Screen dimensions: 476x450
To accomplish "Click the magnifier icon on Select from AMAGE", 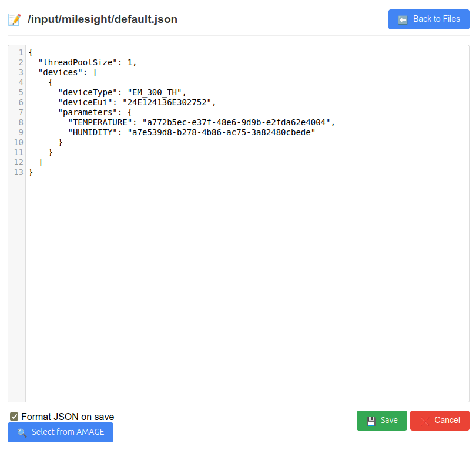I will coord(22,432).
